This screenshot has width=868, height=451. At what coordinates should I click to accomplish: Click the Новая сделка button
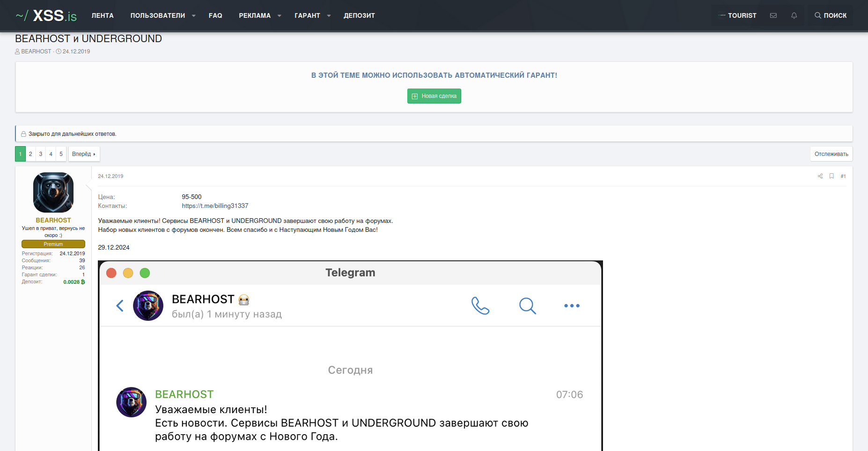[x=434, y=96]
